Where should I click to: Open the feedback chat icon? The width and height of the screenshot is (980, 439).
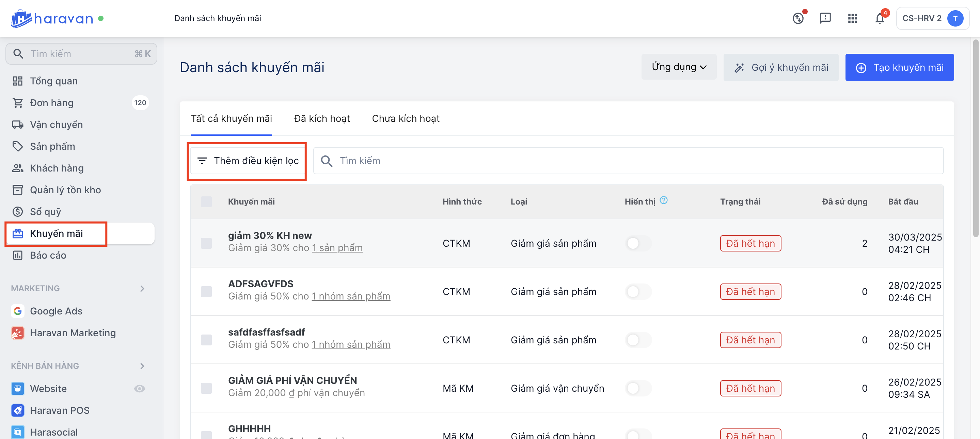[x=825, y=18]
